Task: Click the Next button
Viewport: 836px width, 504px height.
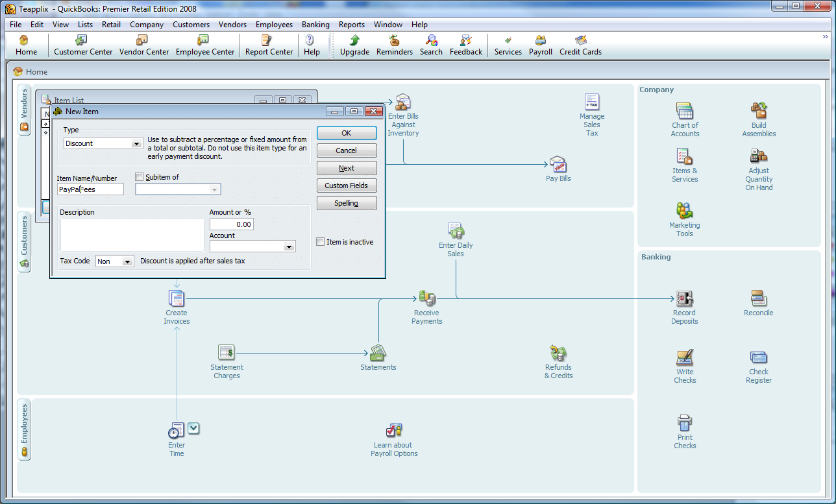Action: coord(347,168)
